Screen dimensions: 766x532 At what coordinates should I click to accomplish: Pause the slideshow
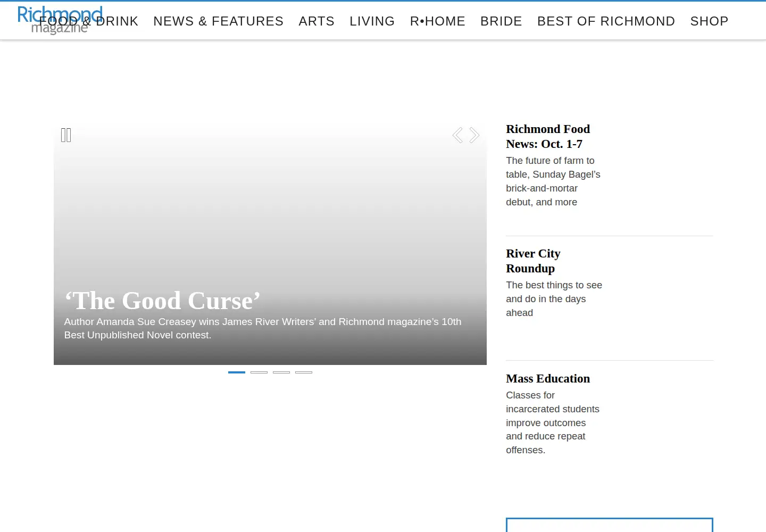pos(66,135)
